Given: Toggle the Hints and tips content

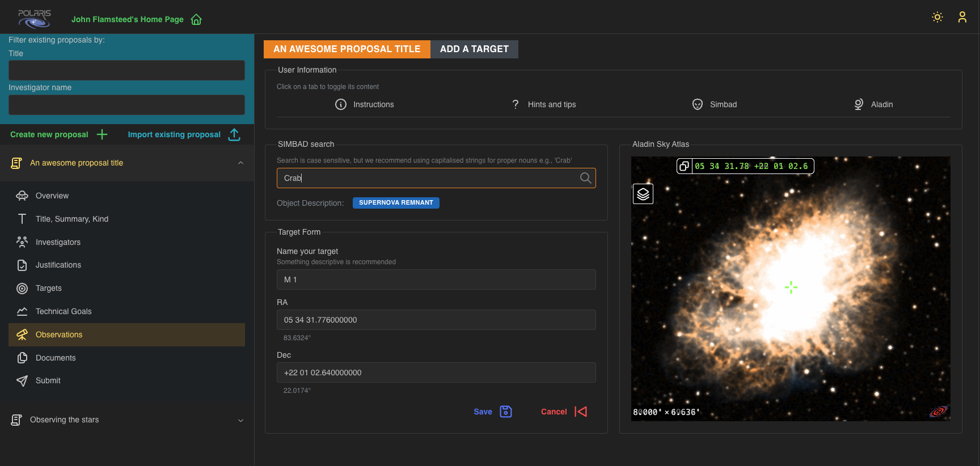Looking at the screenshot, I should pos(543,104).
